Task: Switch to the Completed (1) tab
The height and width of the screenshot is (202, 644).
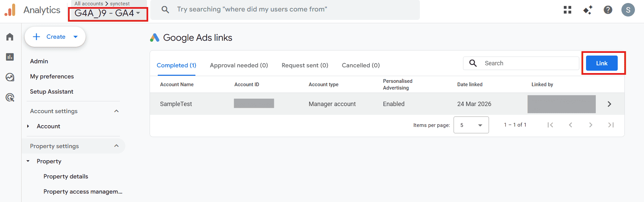Action: [x=176, y=65]
